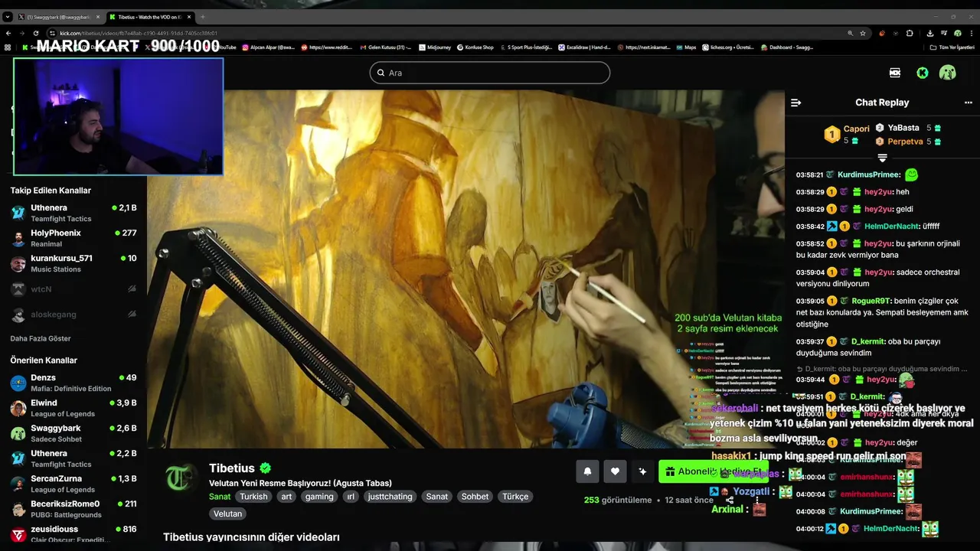
Task: Toggle follow with the heart button
Action: pos(615,471)
